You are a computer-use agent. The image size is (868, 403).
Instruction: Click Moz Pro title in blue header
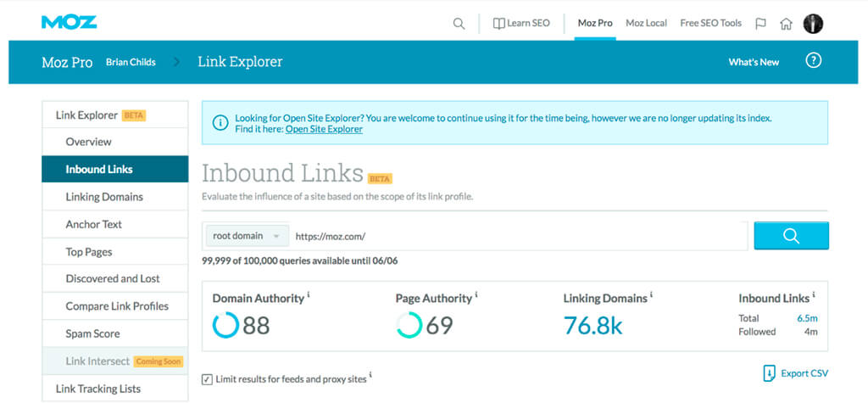coord(67,62)
